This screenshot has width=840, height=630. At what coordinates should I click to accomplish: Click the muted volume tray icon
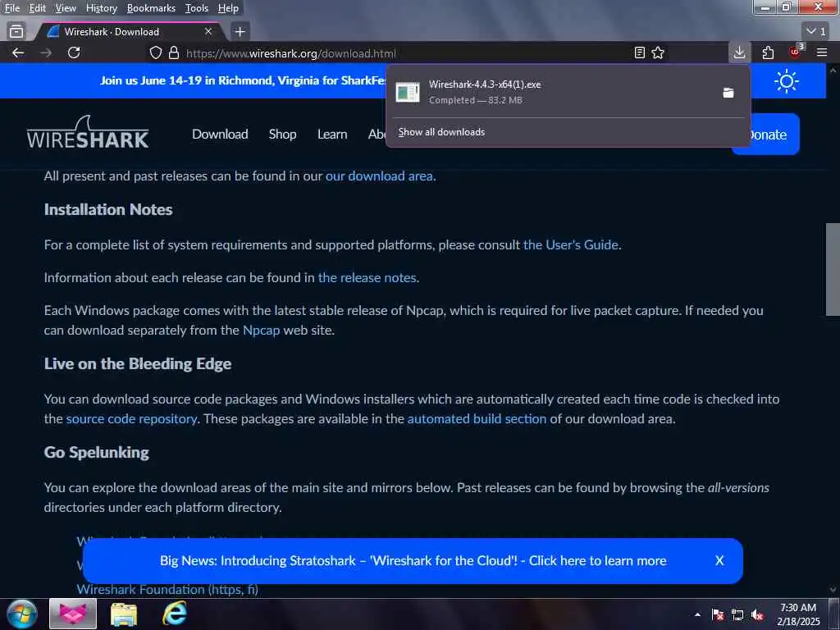(x=757, y=615)
